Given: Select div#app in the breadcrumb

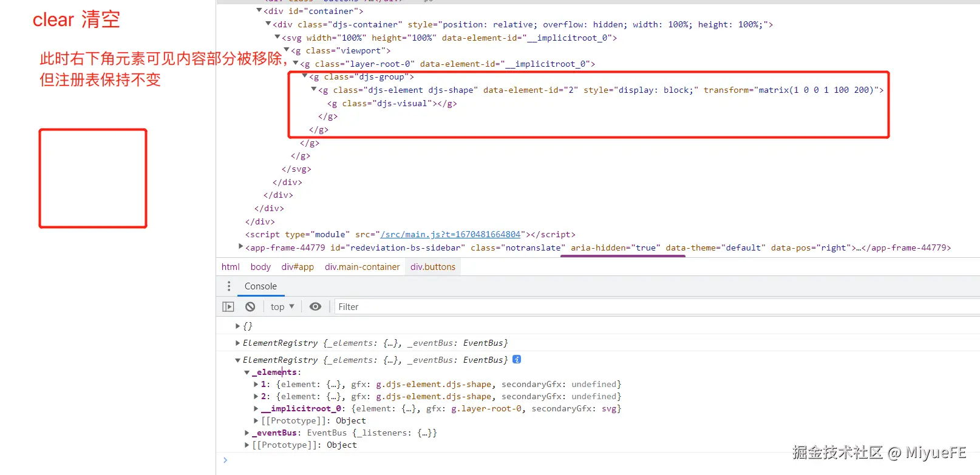Looking at the screenshot, I should coord(298,267).
